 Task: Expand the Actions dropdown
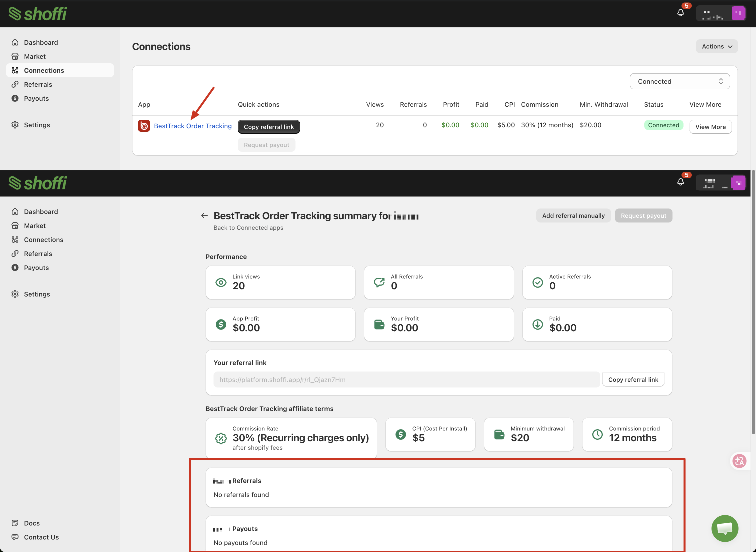pyautogui.click(x=716, y=46)
